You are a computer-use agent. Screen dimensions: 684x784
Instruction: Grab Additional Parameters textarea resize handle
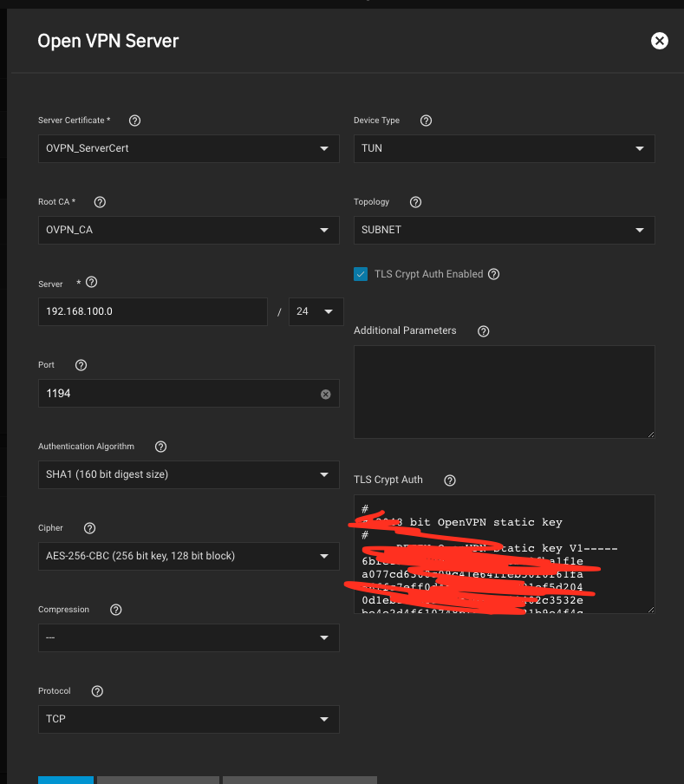pyautogui.click(x=651, y=434)
